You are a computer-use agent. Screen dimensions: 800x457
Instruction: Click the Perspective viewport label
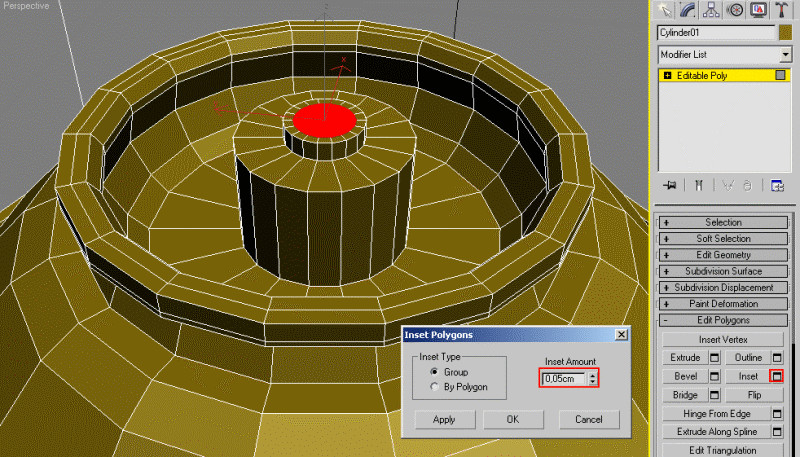pyautogui.click(x=26, y=6)
